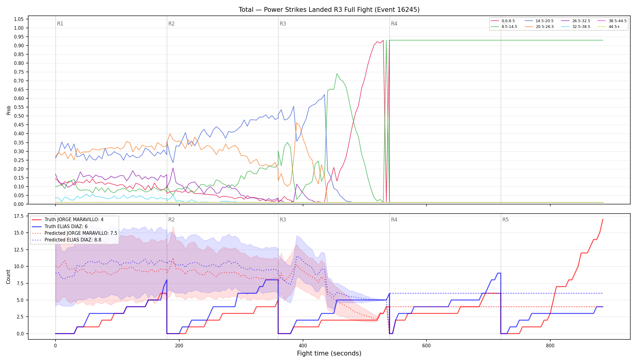637x364 pixels.
Task: Select the 44.5+ legend entry
Action: (609, 27)
